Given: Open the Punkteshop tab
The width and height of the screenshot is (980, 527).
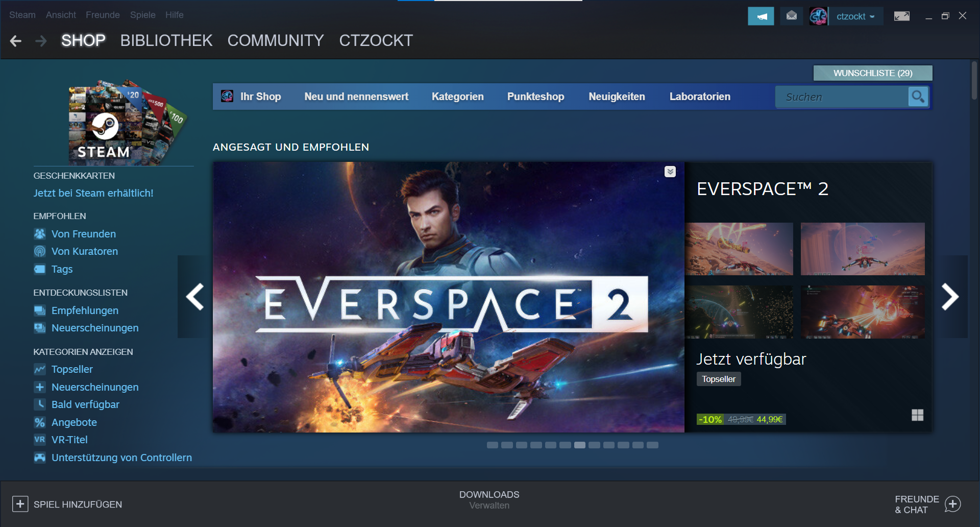Looking at the screenshot, I should pos(535,97).
